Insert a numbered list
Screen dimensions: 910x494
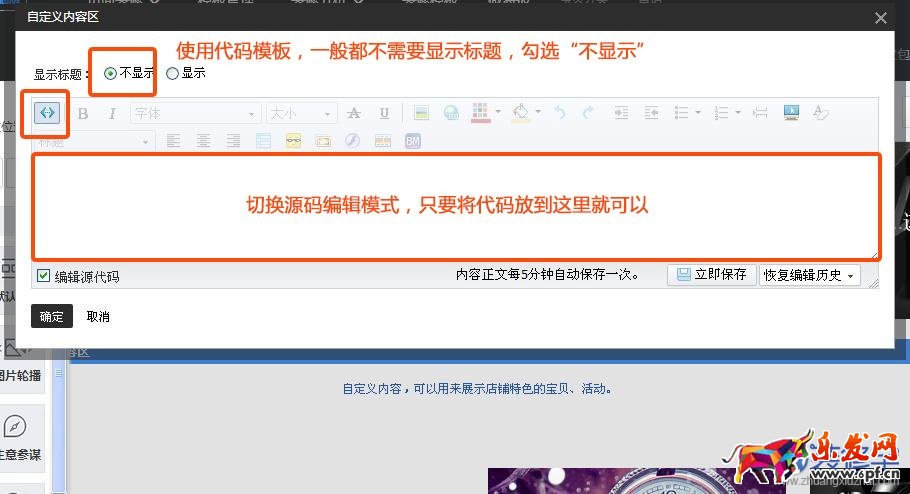point(721,113)
